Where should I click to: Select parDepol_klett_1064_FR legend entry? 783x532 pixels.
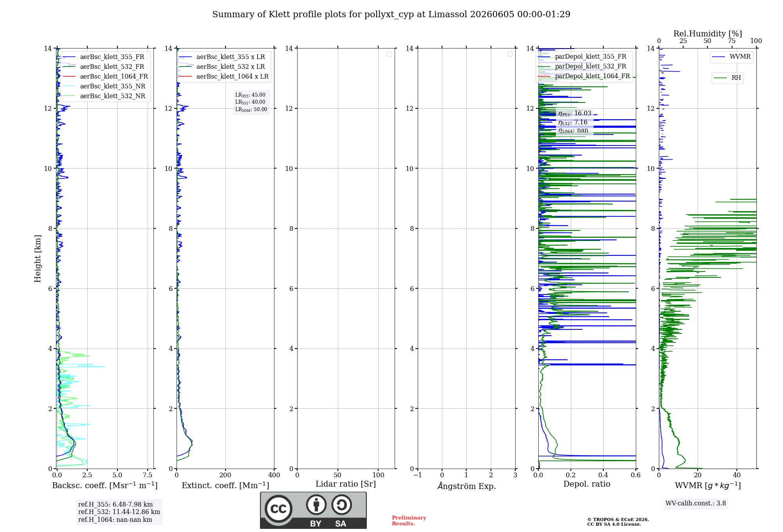click(x=585, y=76)
